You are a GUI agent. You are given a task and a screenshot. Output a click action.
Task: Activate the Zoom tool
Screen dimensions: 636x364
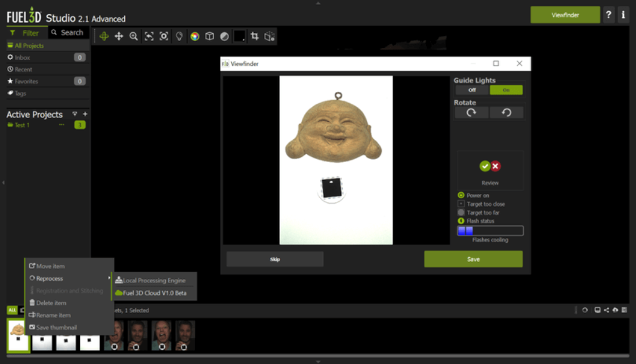coord(134,37)
